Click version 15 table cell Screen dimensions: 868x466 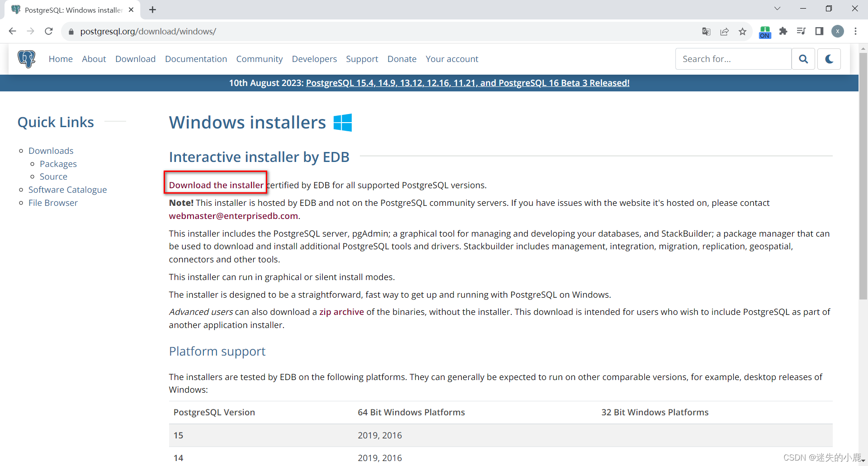(x=179, y=435)
